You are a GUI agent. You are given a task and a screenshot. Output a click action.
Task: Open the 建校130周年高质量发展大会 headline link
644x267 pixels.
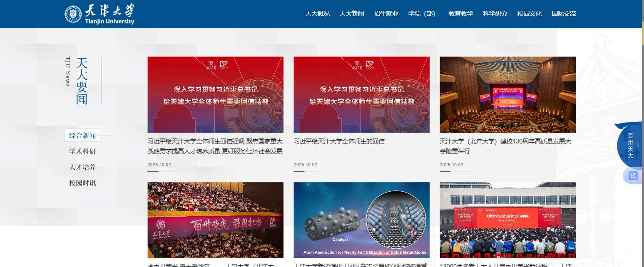coord(505,146)
